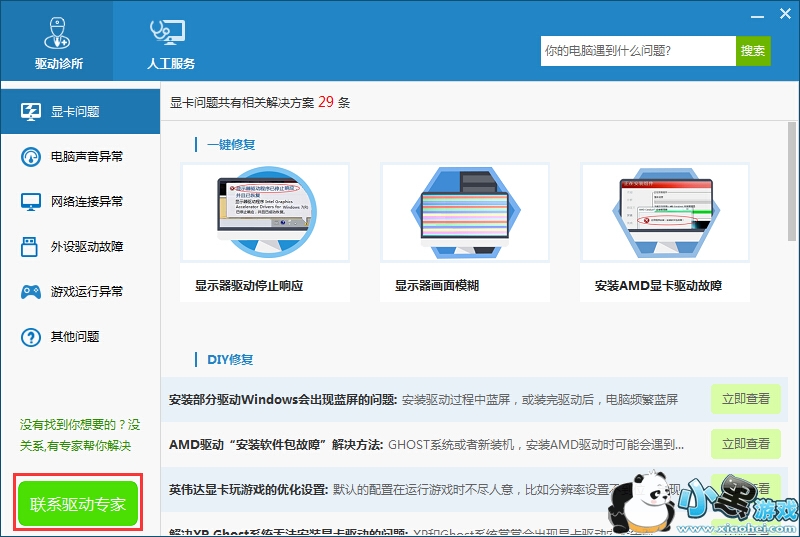Open the 显示器画面模糊 thumbnail image
This screenshot has width=800, height=537.
click(x=465, y=212)
